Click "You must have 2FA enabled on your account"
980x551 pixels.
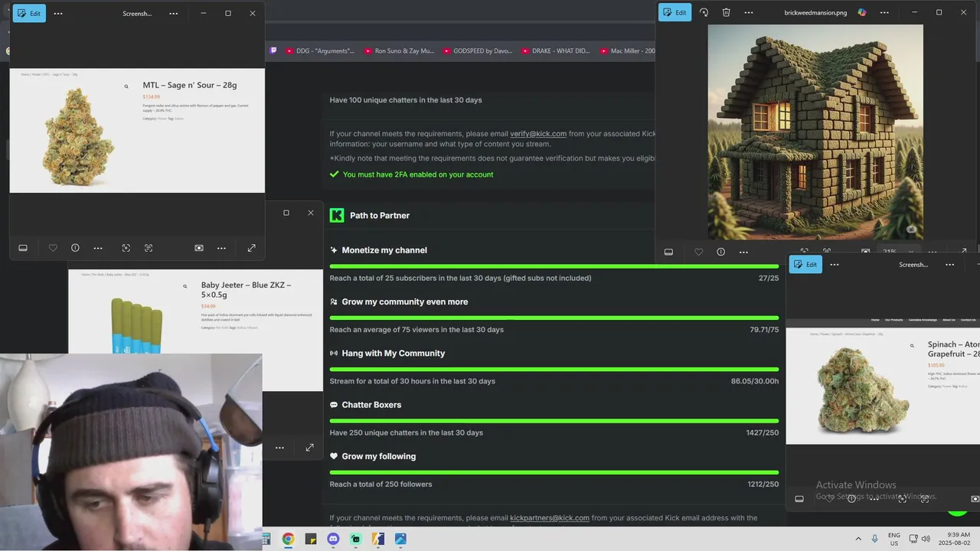[x=418, y=174]
